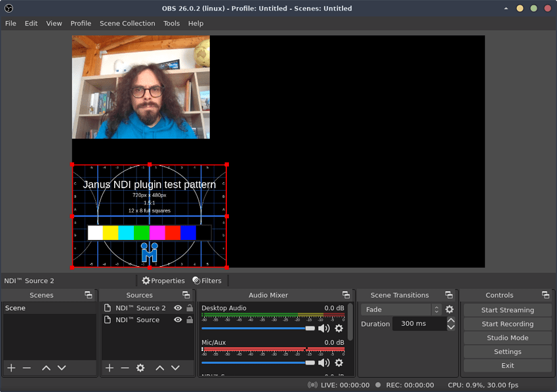Pop out the Audio Mixer dock
Viewport: 557px width, 392px height.
click(346, 295)
